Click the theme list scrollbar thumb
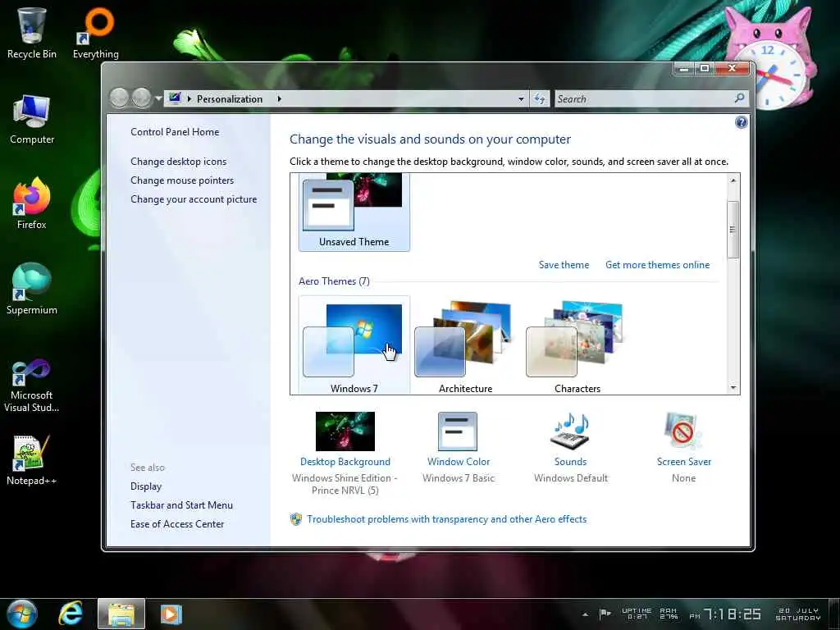Viewport: 840px width, 630px height. point(733,230)
